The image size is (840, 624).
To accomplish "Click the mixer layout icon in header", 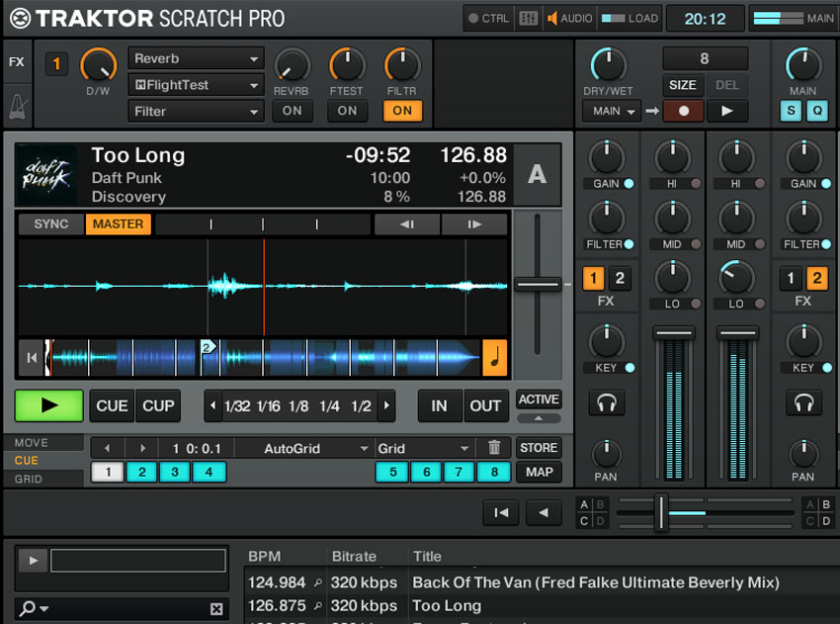I will pyautogui.click(x=528, y=19).
